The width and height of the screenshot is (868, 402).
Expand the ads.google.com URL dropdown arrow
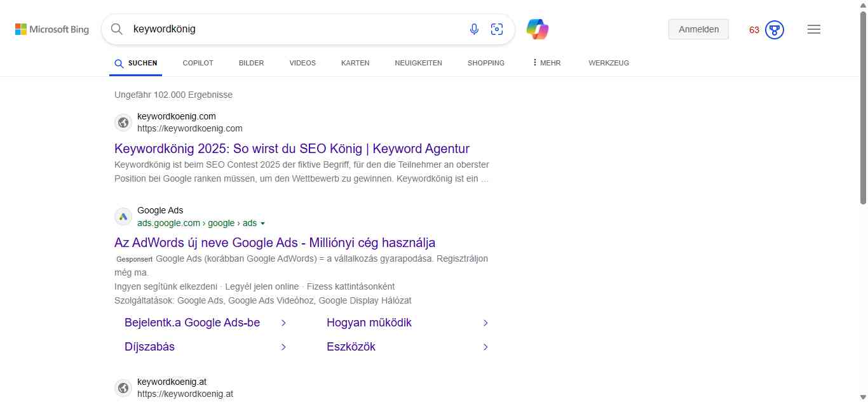coord(262,224)
